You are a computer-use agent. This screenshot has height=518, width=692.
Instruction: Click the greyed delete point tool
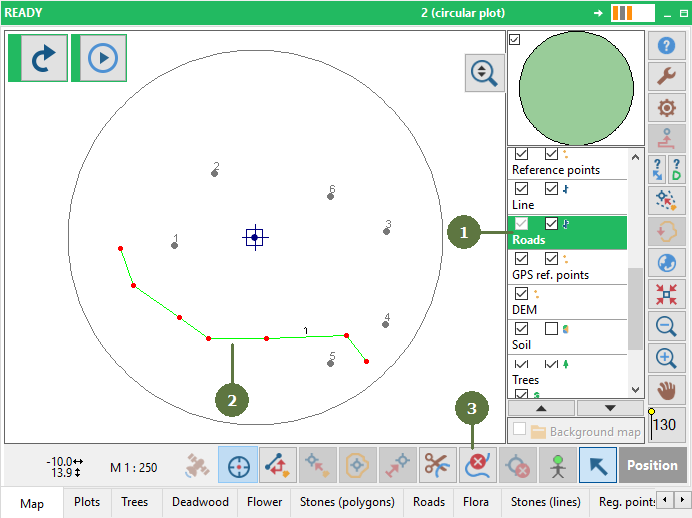518,465
